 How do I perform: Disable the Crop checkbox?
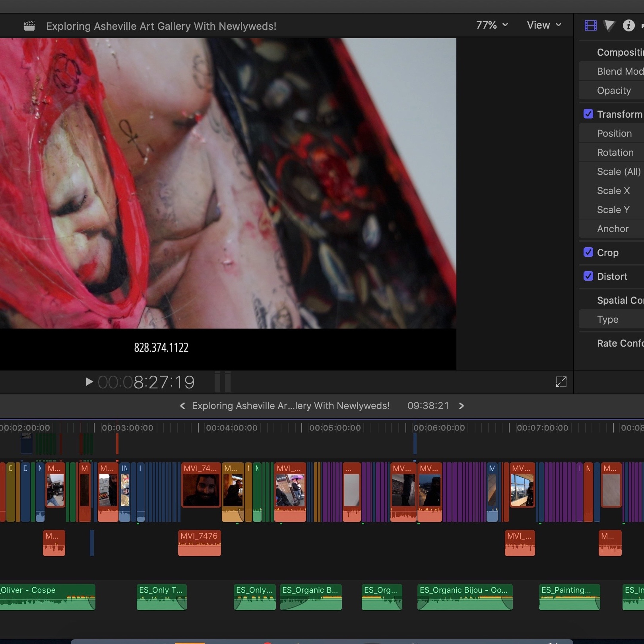point(588,252)
